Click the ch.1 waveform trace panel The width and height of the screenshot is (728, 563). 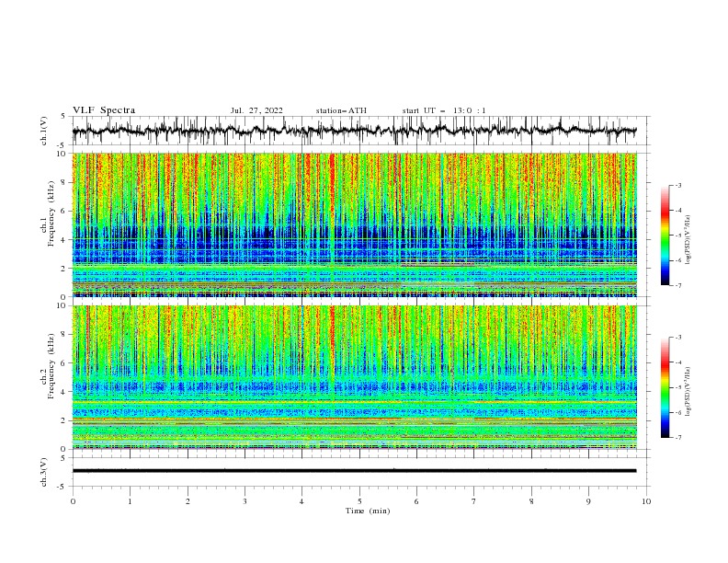pyautogui.click(x=360, y=131)
